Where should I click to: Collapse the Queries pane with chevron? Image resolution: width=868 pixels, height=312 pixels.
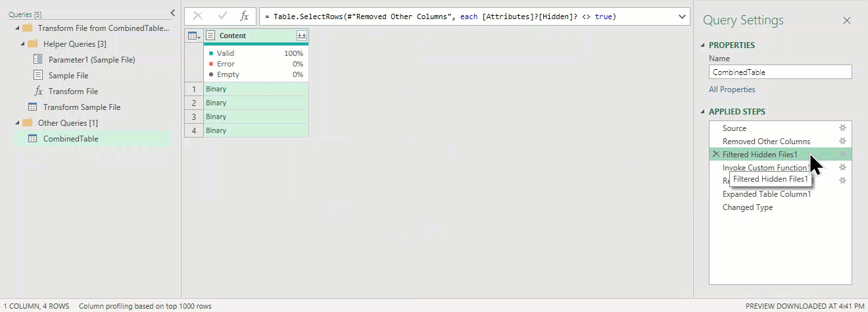[172, 13]
